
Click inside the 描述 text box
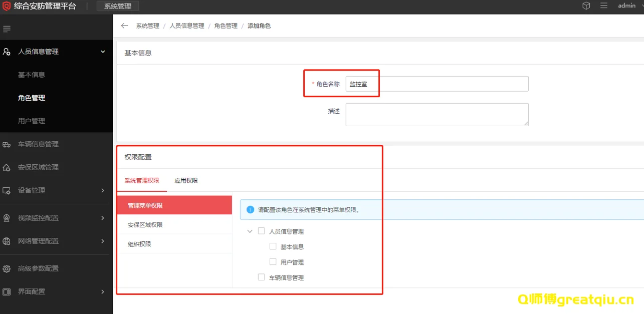coord(436,114)
